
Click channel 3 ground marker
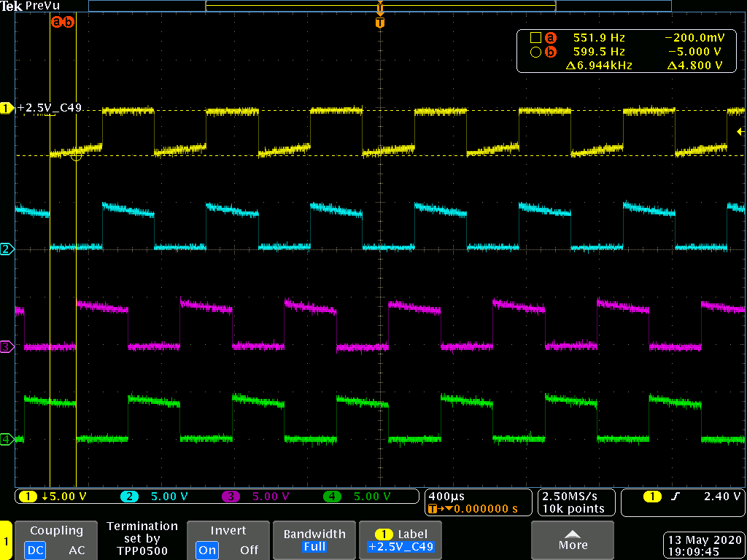tap(7, 346)
